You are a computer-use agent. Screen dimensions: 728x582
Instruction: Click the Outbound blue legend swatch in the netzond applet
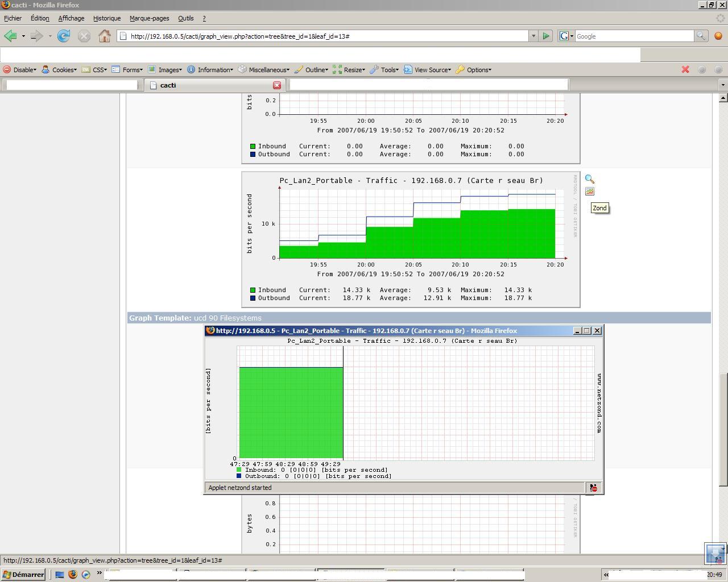[x=239, y=476]
